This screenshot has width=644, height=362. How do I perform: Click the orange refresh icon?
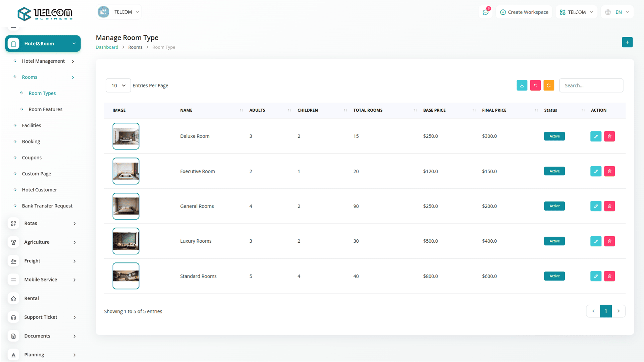[x=549, y=85]
